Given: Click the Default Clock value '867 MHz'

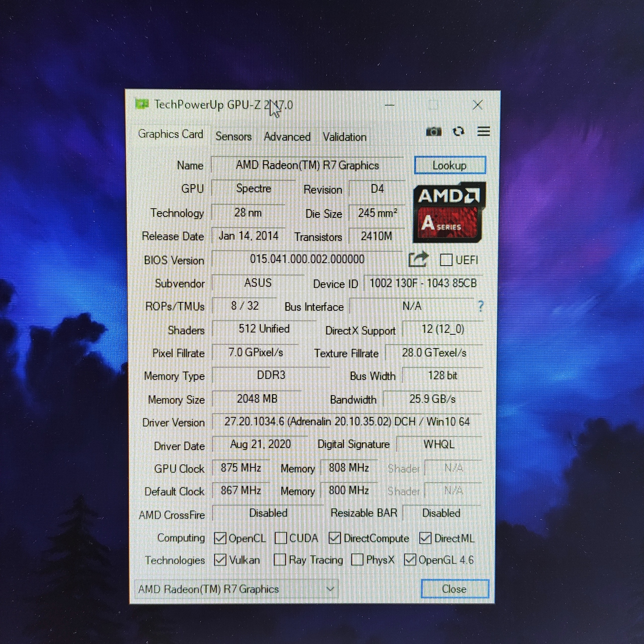Looking at the screenshot, I should 241,490.
